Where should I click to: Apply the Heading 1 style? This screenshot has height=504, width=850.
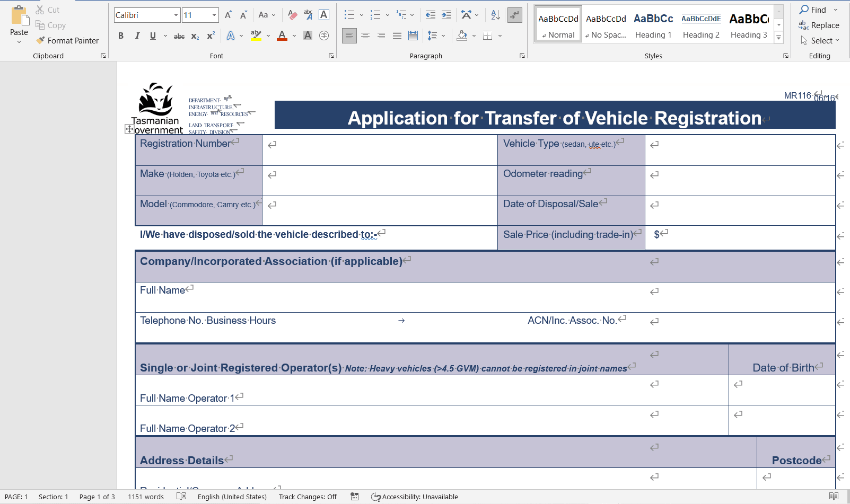(653, 24)
